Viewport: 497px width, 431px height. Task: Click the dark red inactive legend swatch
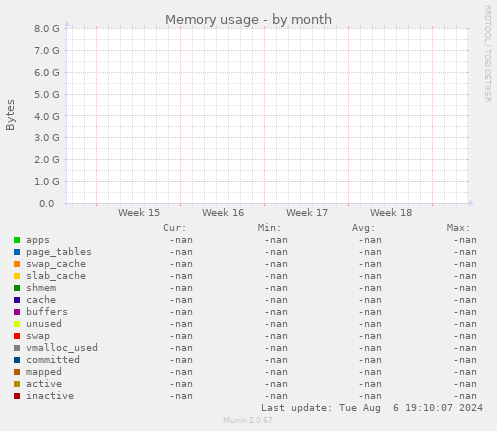(x=17, y=396)
